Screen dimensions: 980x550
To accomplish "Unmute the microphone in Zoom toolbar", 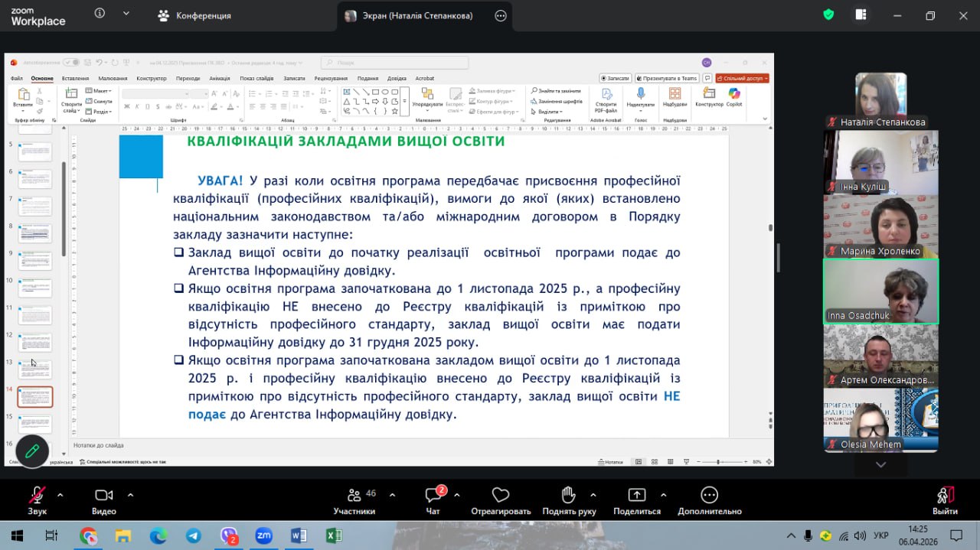I will click(x=37, y=495).
